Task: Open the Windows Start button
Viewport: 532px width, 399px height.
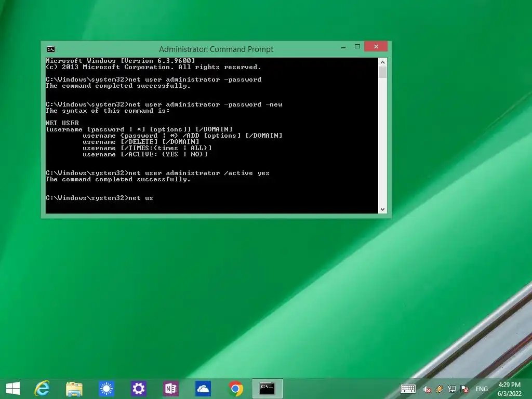Action: 13,389
